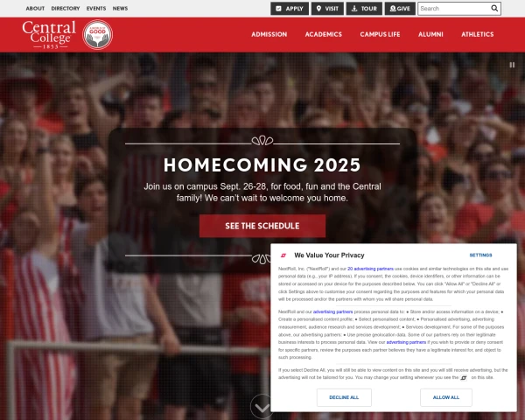The width and height of the screenshot is (525, 420).
Task: Open the 20 advertising partners link
Action: point(370,269)
